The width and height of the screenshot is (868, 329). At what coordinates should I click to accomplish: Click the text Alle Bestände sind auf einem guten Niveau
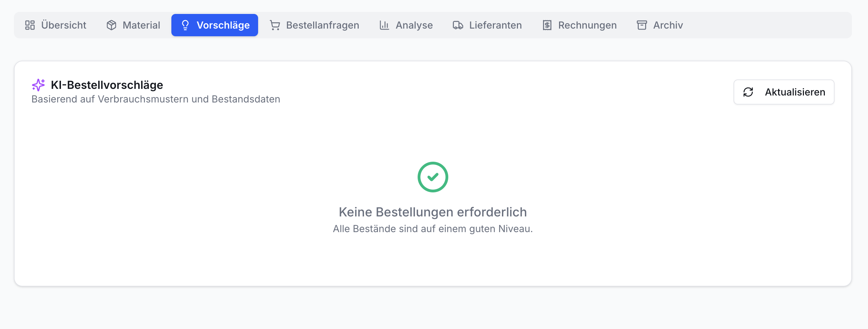[x=433, y=229]
